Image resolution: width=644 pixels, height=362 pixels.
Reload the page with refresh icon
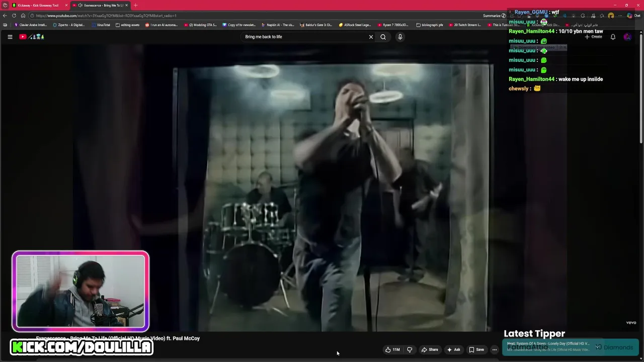14,16
